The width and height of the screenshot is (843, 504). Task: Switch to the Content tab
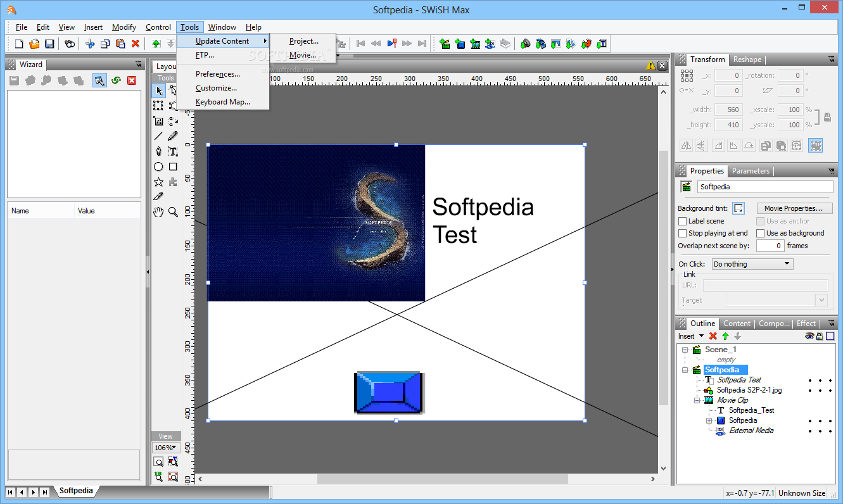click(737, 324)
